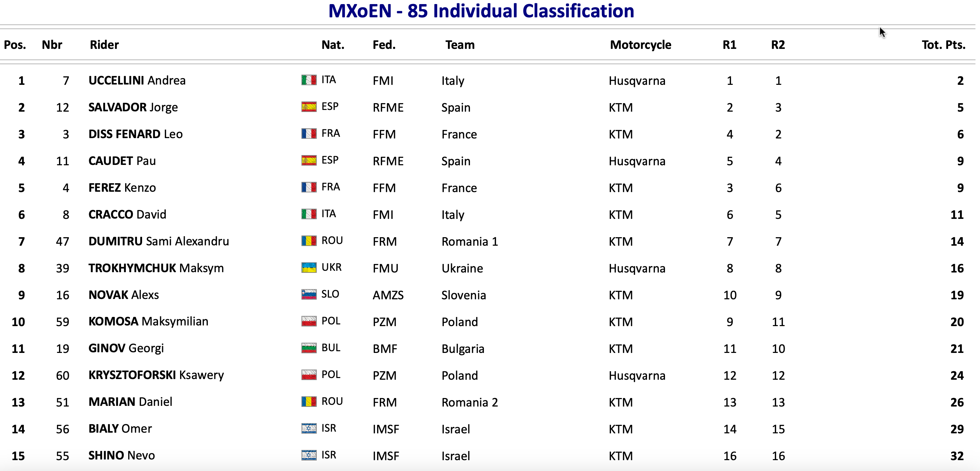Click the Rider column header
980x471 pixels.
click(104, 45)
